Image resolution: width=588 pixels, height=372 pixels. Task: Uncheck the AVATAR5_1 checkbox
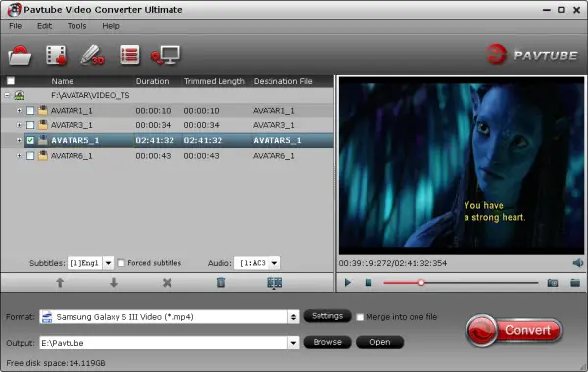pos(30,141)
